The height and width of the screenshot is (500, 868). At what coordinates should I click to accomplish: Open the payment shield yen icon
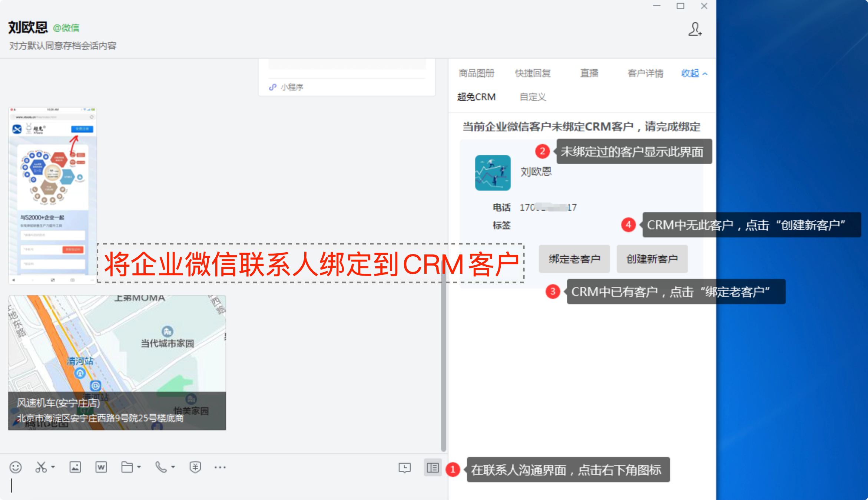pyautogui.click(x=195, y=467)
